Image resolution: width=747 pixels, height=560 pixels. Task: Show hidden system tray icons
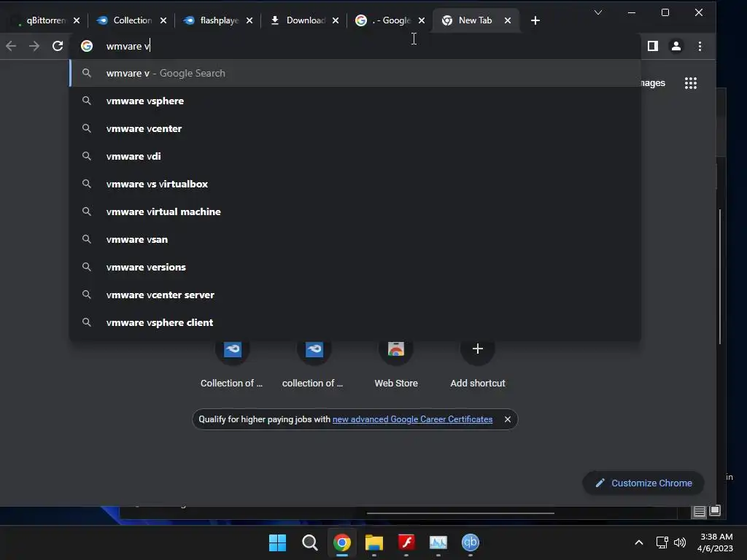click(x=639, y=542)
